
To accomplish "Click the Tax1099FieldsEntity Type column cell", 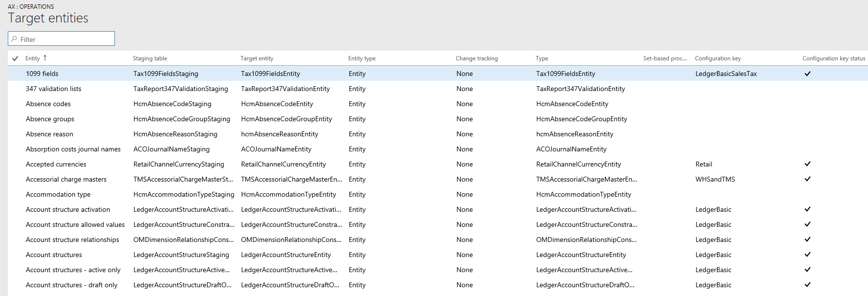I will click(x=566, y=74).
